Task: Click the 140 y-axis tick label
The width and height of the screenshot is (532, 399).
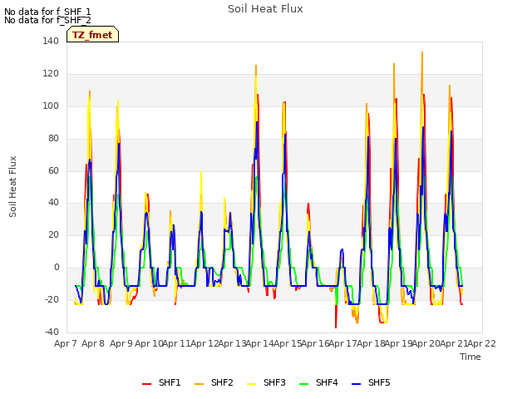Action: [x=51, y=41]
